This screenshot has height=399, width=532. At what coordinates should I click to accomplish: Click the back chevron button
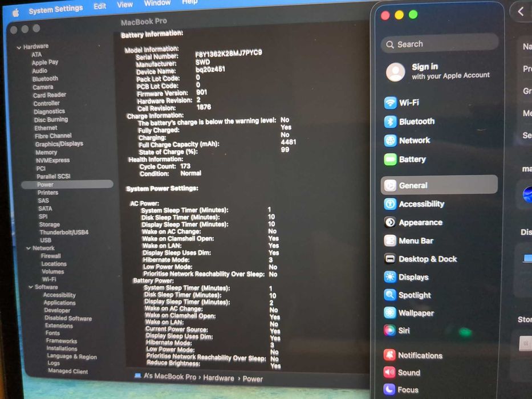[521, 11]
